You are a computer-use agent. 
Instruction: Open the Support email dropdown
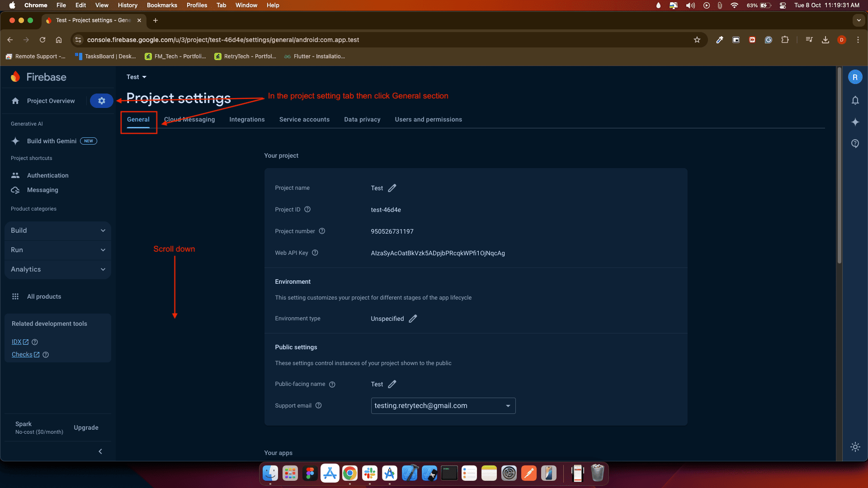pos(443,406)
